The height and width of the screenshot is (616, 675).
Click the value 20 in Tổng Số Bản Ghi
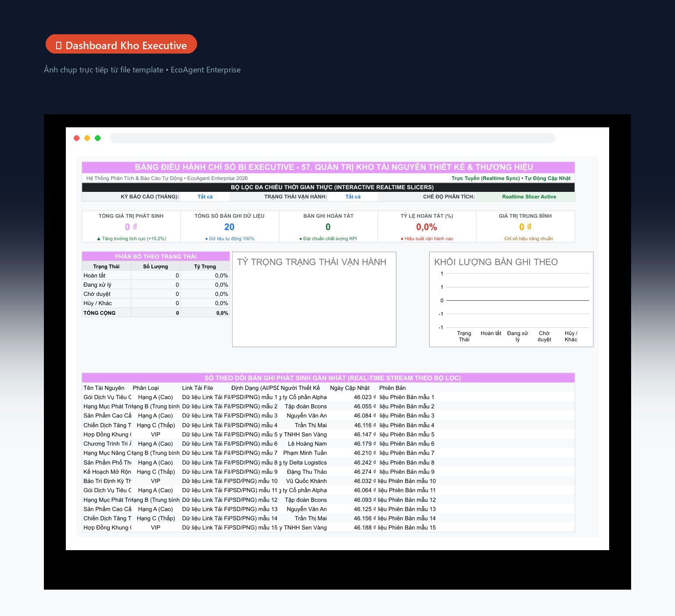(230, 227)
